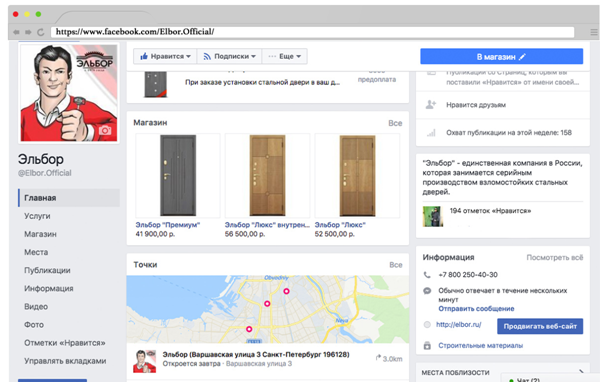Click the pencil edit icon on В магазин

point(522,57)
